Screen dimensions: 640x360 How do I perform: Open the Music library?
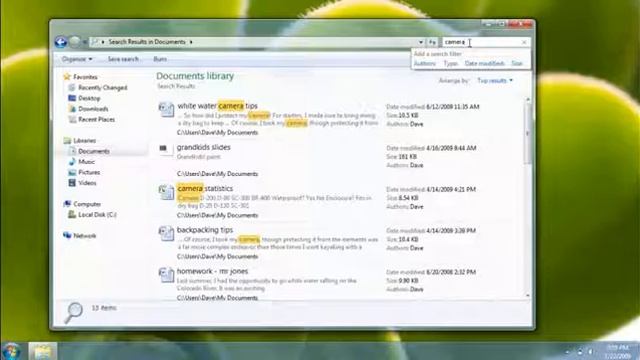coord(86,162)
